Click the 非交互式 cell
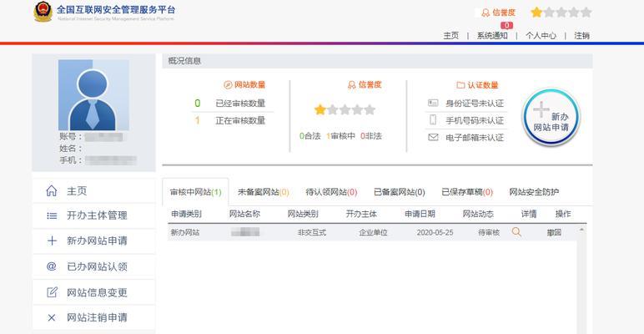Screen dimensions: 644x334 [312, 232]
